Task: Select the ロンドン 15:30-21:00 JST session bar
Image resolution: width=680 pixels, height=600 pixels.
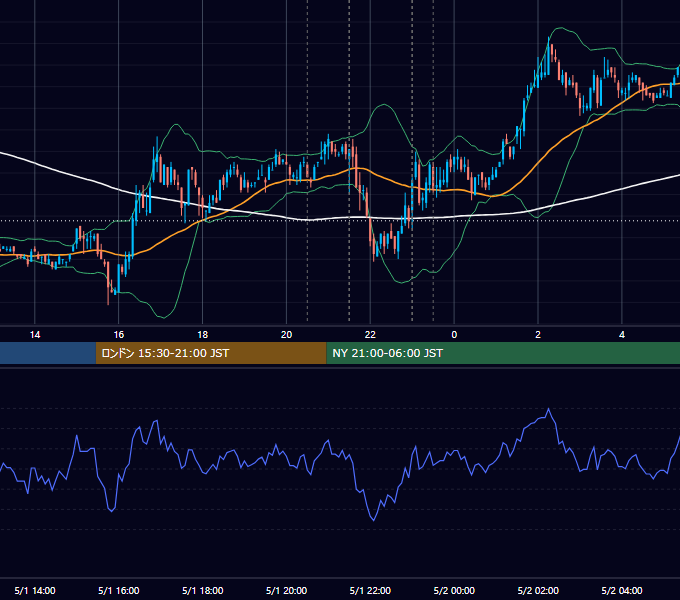Action: coord(211,353)
